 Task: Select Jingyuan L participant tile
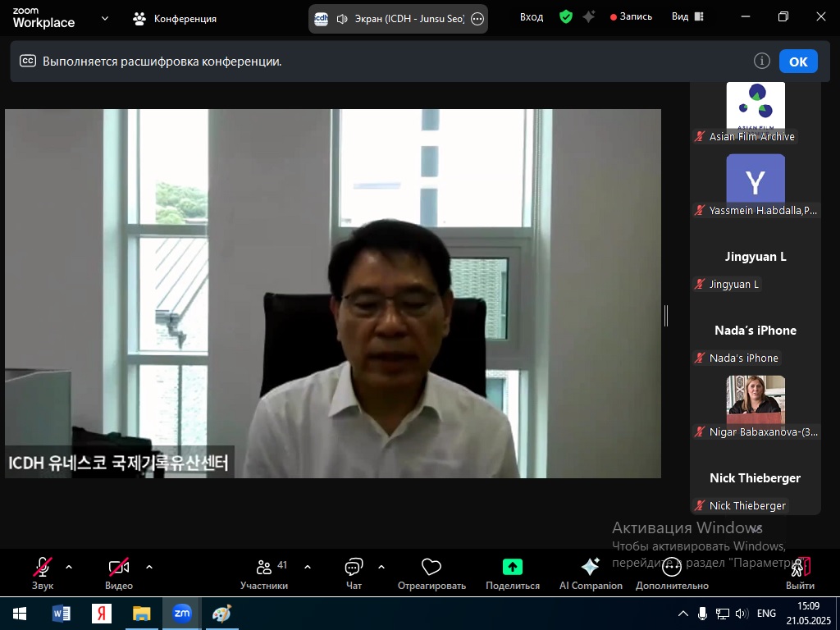tap(756, 260)
